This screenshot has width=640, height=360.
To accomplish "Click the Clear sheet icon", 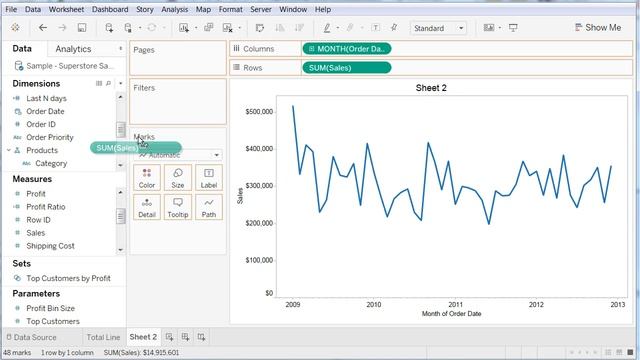I will coord(228,28).
